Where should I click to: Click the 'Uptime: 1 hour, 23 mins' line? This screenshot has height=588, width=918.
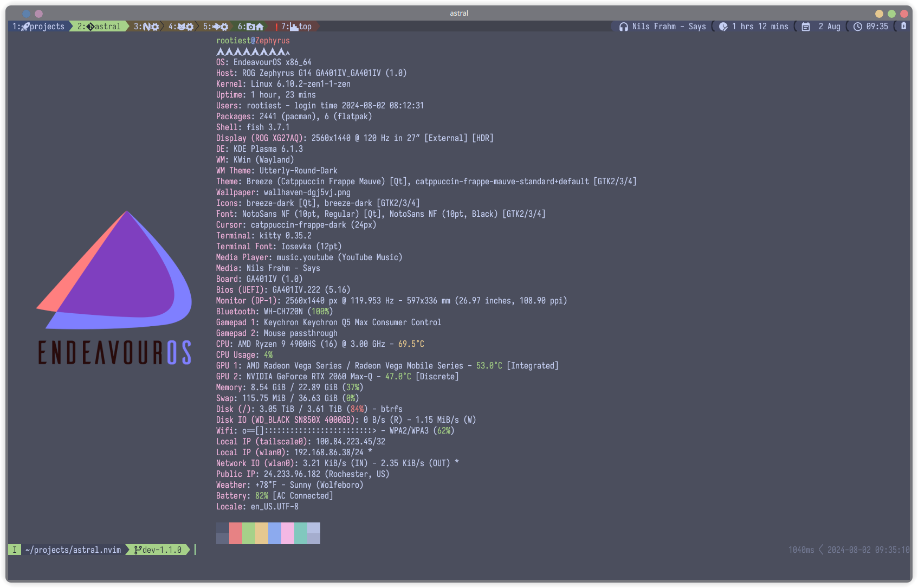click(266, 95)
